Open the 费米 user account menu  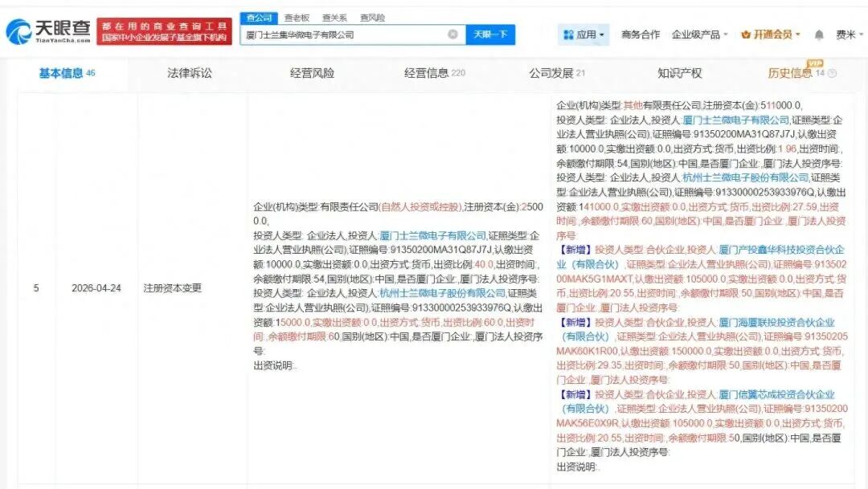click(x=845, y=35)
